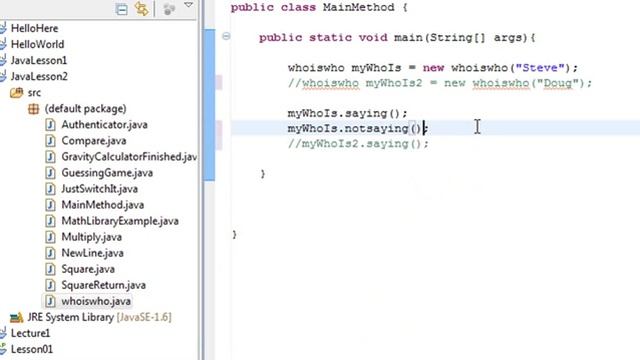Click the src folder icon
This screenshot has width=640, height=360.
16,93
